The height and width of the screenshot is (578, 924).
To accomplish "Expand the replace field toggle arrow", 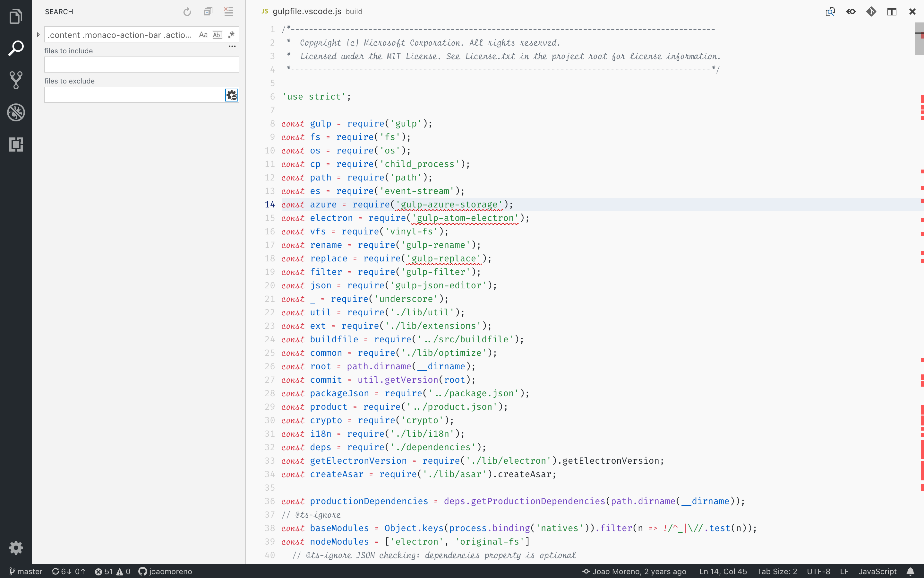I will pos(38,35).
